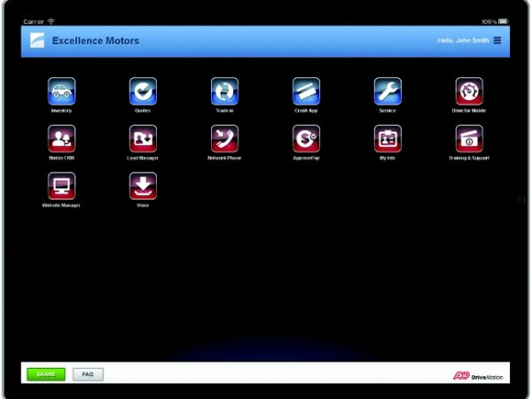Launch Training & Support
The height and width of the screenshot is (399, 532).
coord(469,138)
